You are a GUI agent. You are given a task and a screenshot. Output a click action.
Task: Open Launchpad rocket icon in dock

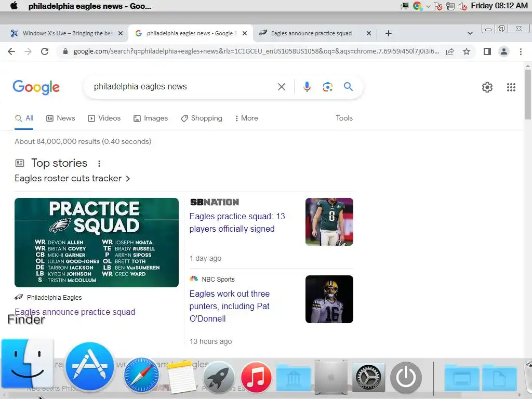[x=219, y=377]
